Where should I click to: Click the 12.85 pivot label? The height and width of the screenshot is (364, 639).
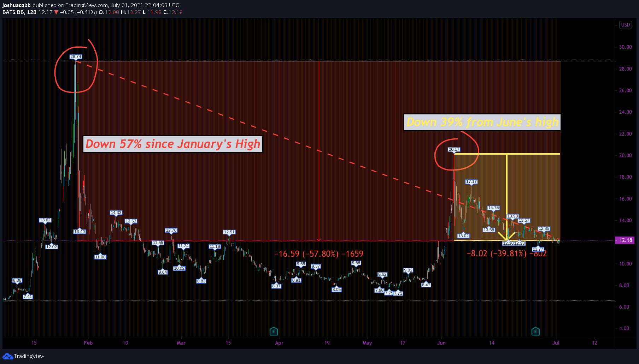pos(544,228)
